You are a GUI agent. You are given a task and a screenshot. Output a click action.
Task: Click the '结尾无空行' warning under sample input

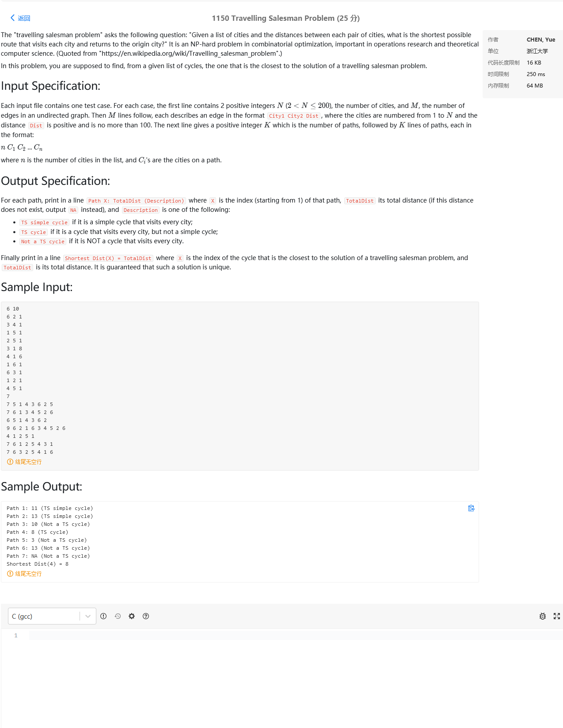click(24, 462)
